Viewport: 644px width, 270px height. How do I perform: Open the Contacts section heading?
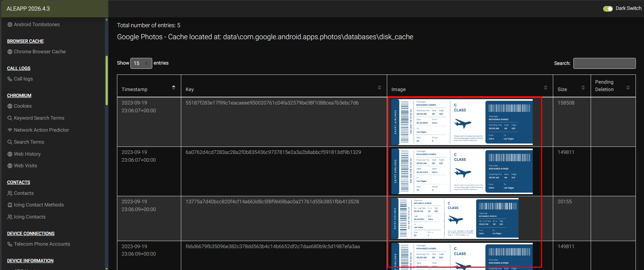point(18,182)
